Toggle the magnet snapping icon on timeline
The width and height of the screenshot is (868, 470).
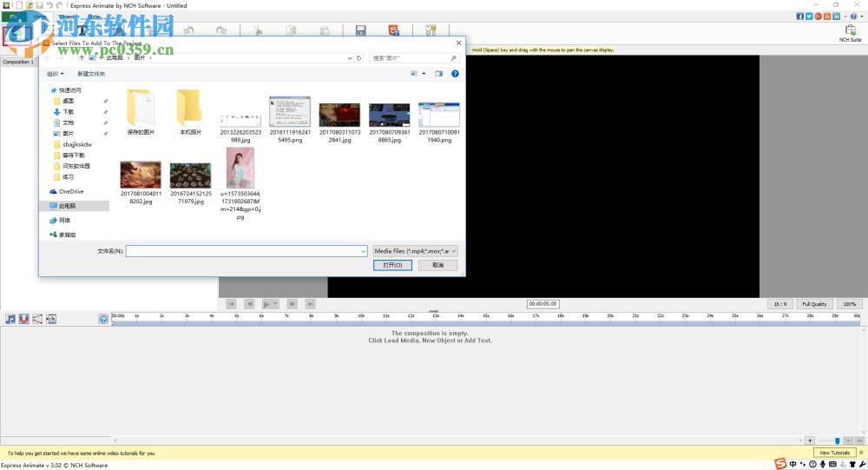pyautogui.click(x=23, y=319)
